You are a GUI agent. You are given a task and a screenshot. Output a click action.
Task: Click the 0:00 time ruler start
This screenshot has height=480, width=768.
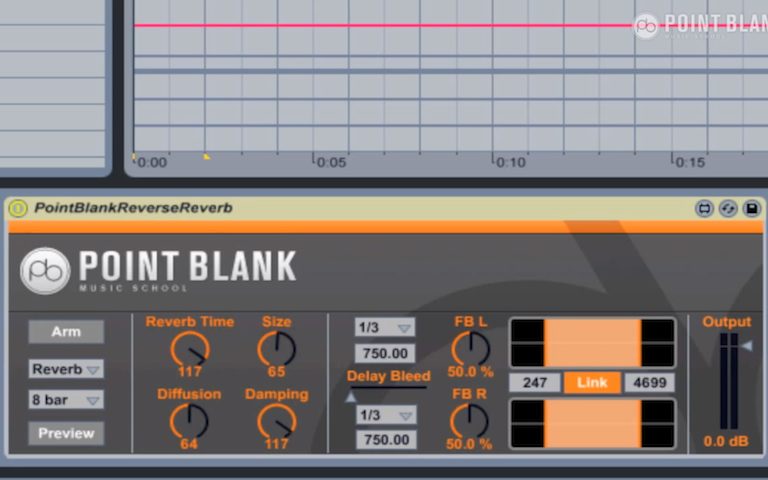[x=152, y=162]
